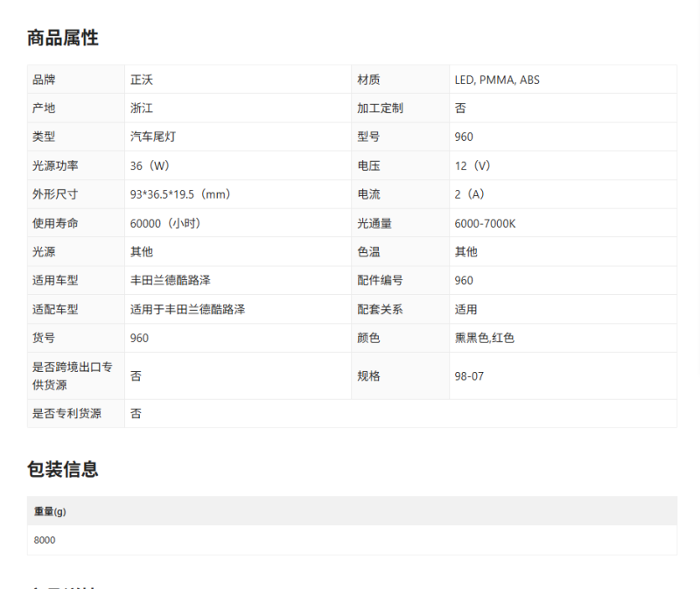The width and height of the screenshot is (700, 589).
Task: Select the 适用于丰田兰德酷路泽 cell
Action: point(187,309)
